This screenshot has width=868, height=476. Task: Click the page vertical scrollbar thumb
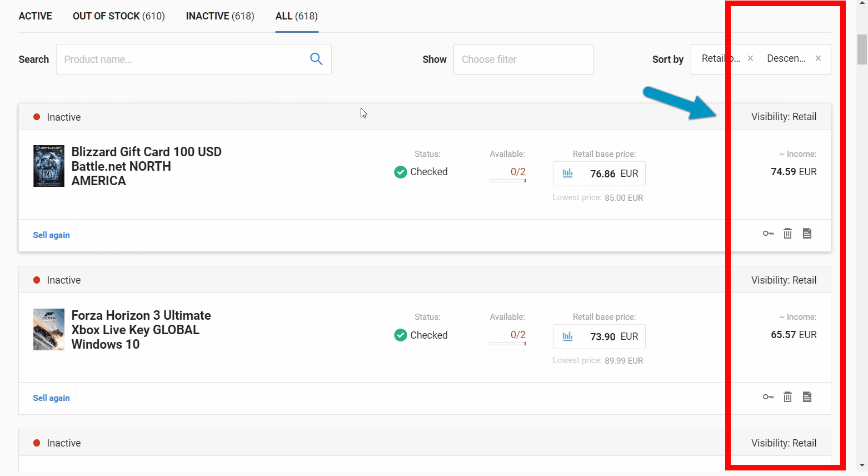(862, 49)
